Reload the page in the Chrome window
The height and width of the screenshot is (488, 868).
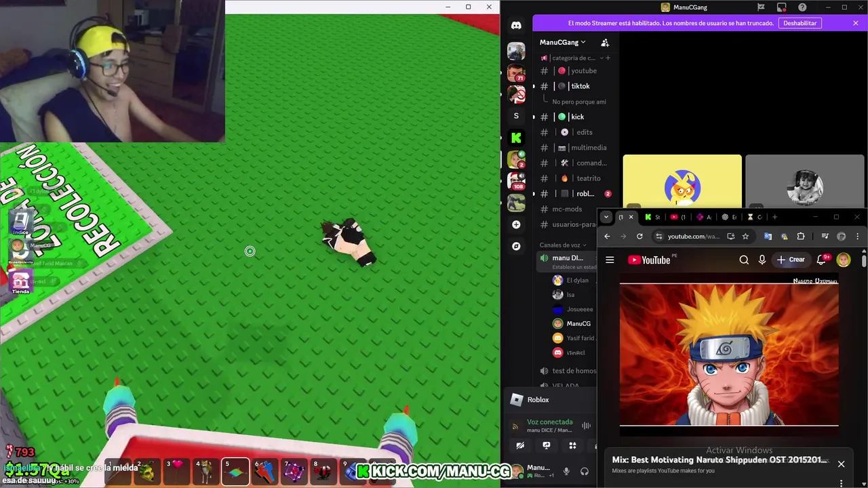(x=639, y=236)
